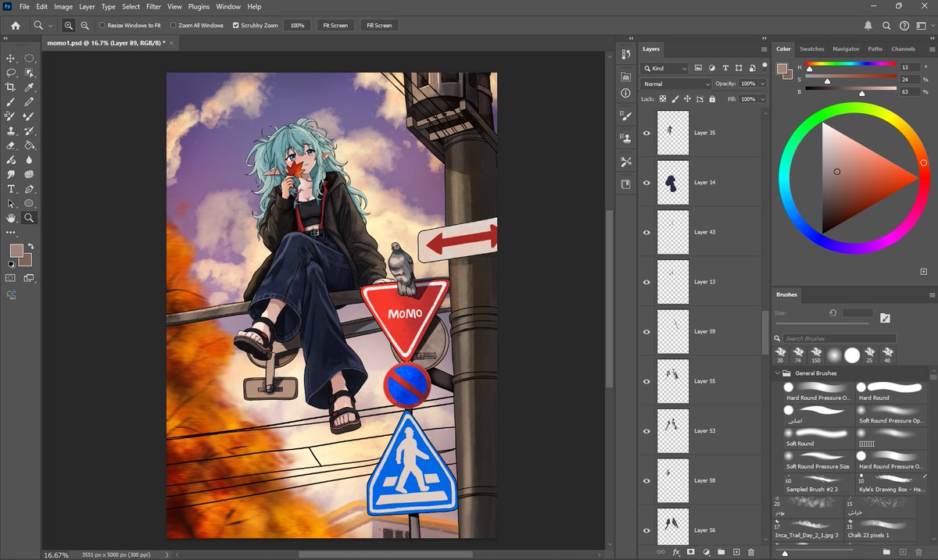Screen dimensions: 938x560
Task: Hide Layer 35 using its eye icon
Action: 646,133
